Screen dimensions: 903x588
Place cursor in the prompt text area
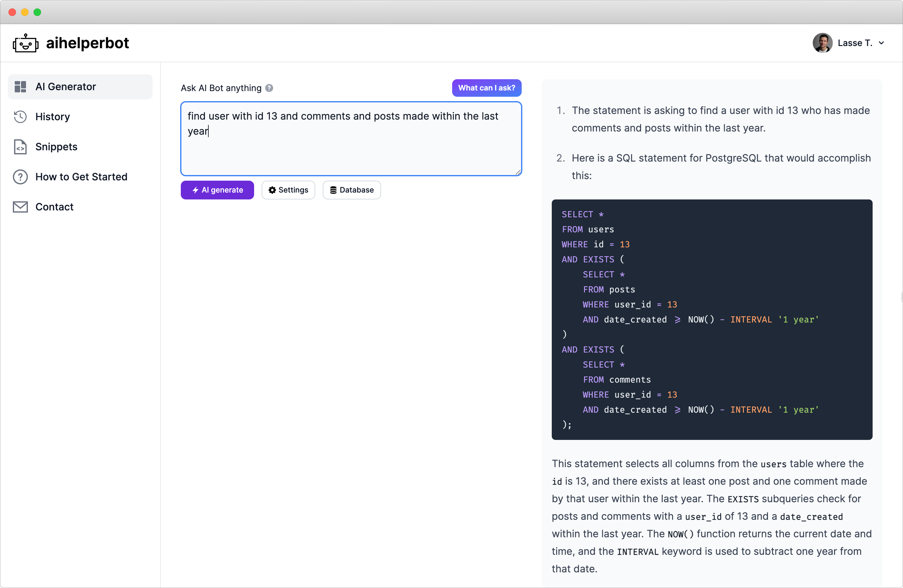[x=351, y=138]
